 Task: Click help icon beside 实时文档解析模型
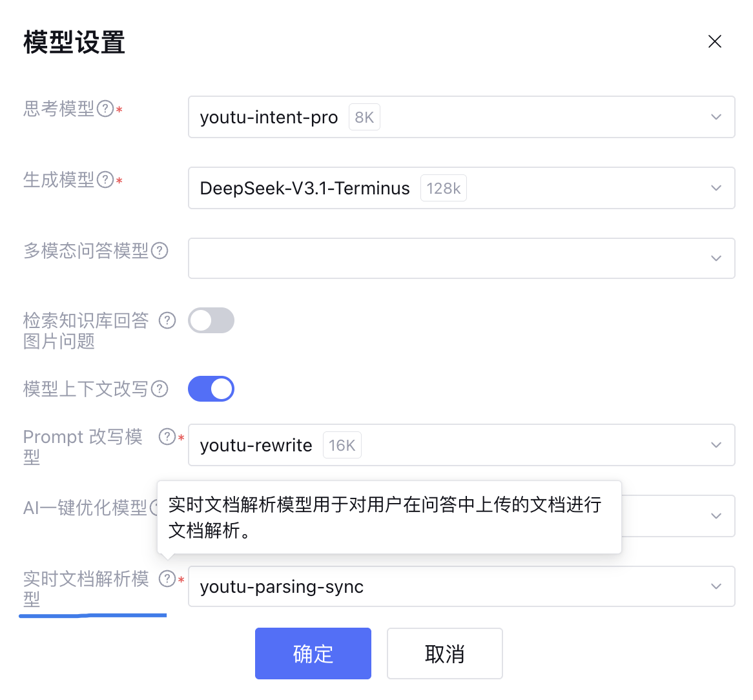click(167, 579)
